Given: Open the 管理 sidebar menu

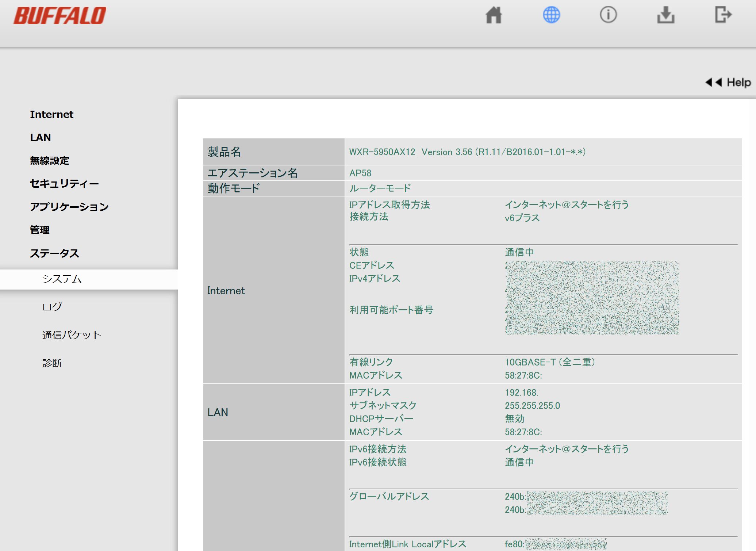Looking at the screenshot, I should coord(40,230).
